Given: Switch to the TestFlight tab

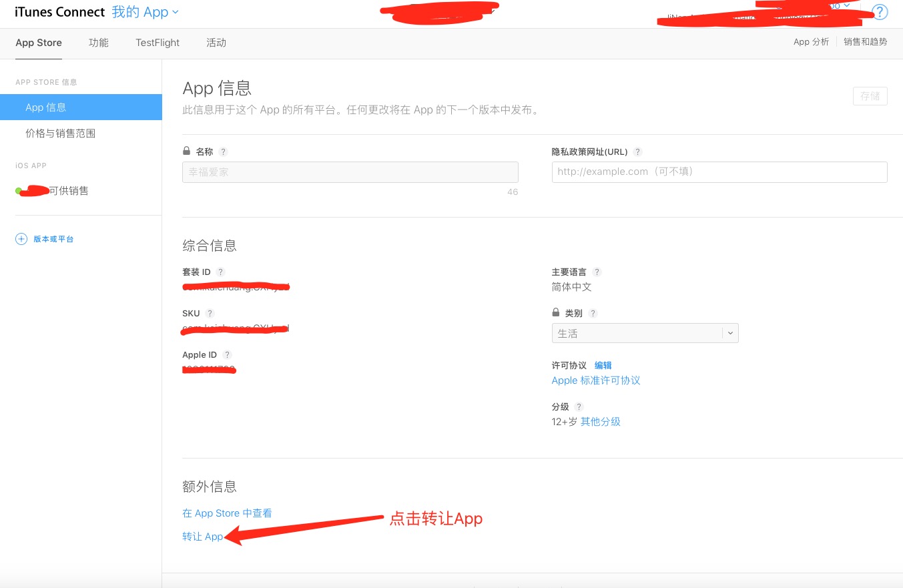Looking at the screenshot, I should point(158,43).
